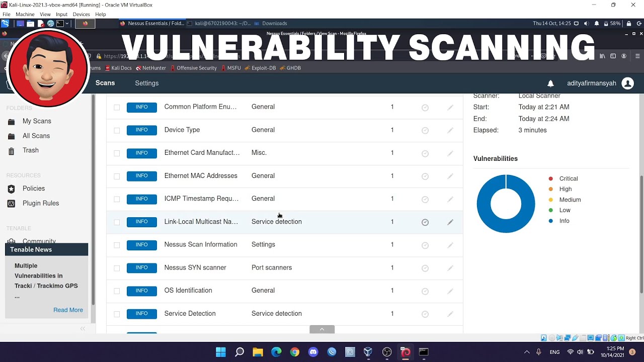Open the All Scans folder link
Viewport: 644px width, 362px height.
pos(36,136)
